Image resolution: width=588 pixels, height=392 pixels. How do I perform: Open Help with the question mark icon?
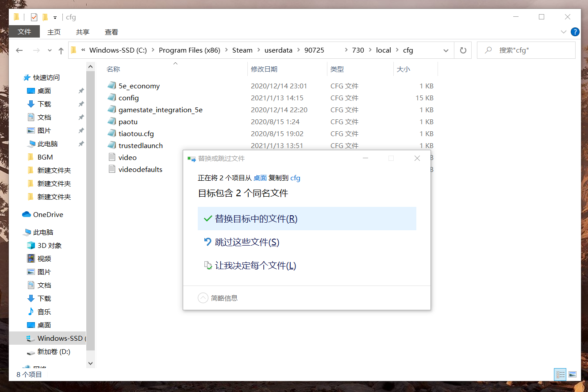click(x=575, y=31)
